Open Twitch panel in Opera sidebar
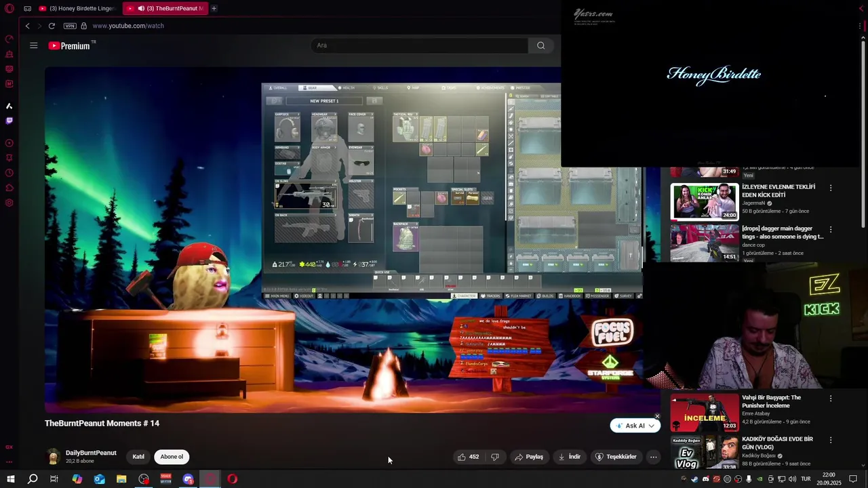 [9, 121]
